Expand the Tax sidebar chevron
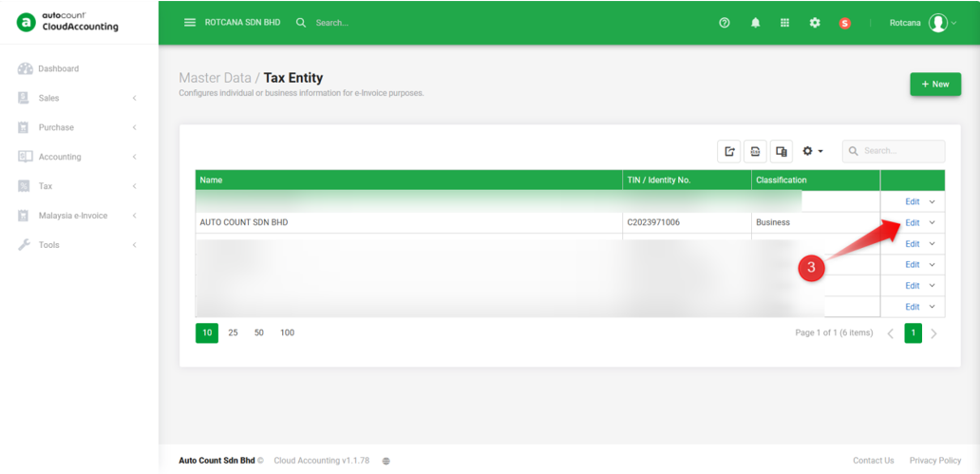 [135, 186]
